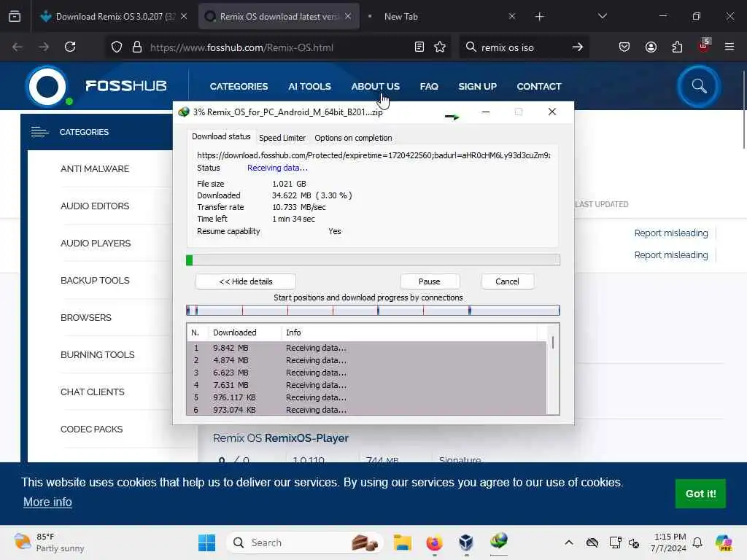
Task: Click first Report misleading link
Action: [671, 233]
